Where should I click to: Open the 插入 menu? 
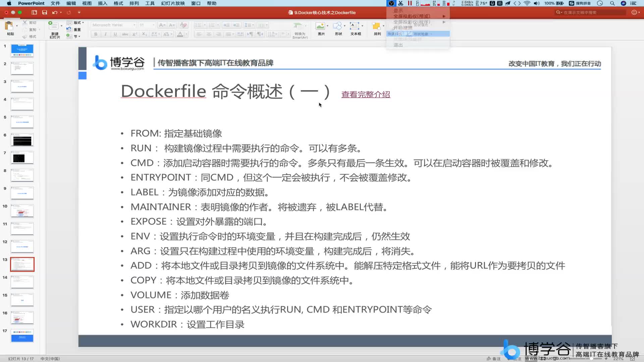pos(103,3)
